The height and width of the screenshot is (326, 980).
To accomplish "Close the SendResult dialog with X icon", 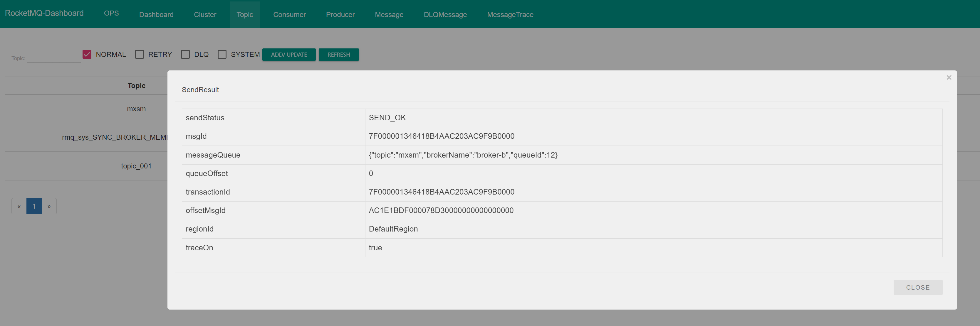I will point(949,77).
